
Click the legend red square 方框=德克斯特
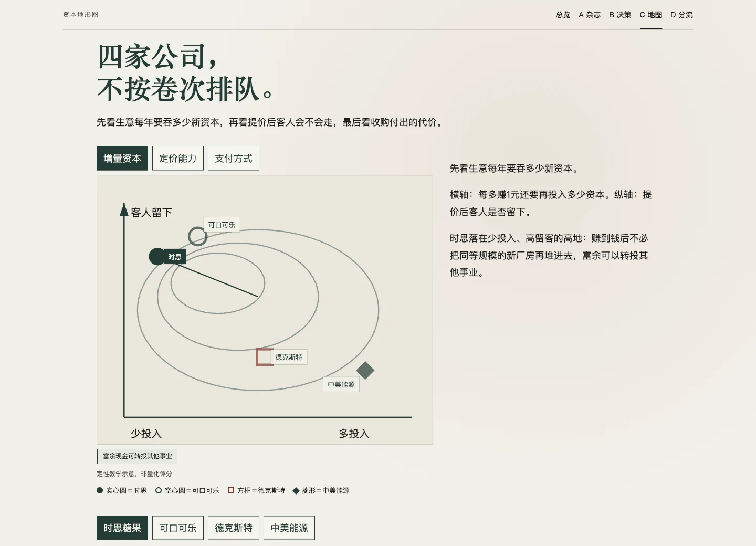click(231, 490)
